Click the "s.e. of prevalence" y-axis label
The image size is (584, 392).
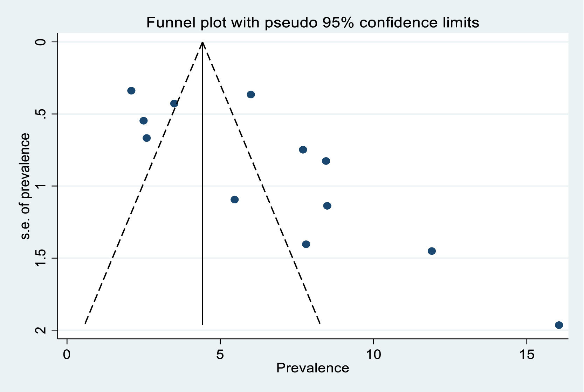point(25,186)
